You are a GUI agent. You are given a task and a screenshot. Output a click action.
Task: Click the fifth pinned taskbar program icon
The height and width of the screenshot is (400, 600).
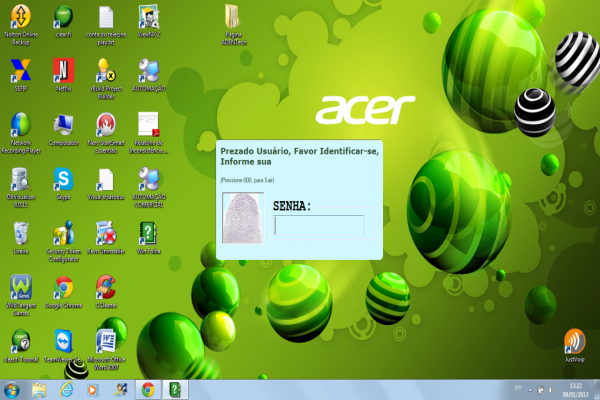tap(121, 390)
